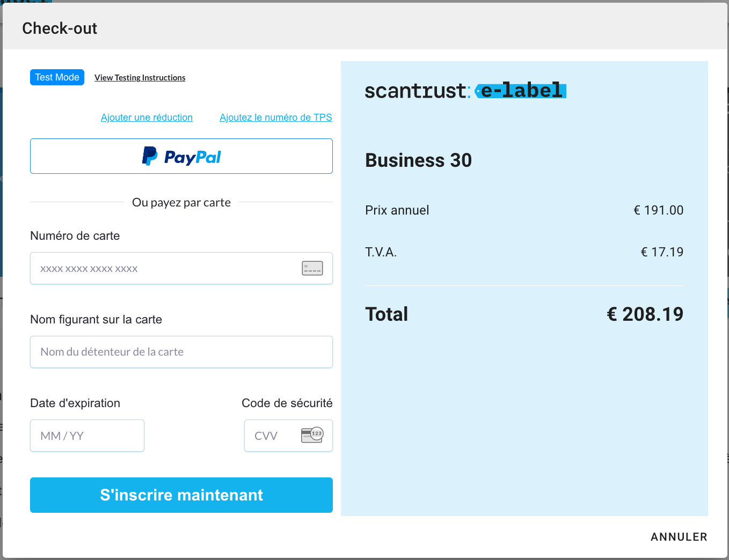Focus the Numéro de carte input field
This screenshot has width=729, height=560.
181,268
